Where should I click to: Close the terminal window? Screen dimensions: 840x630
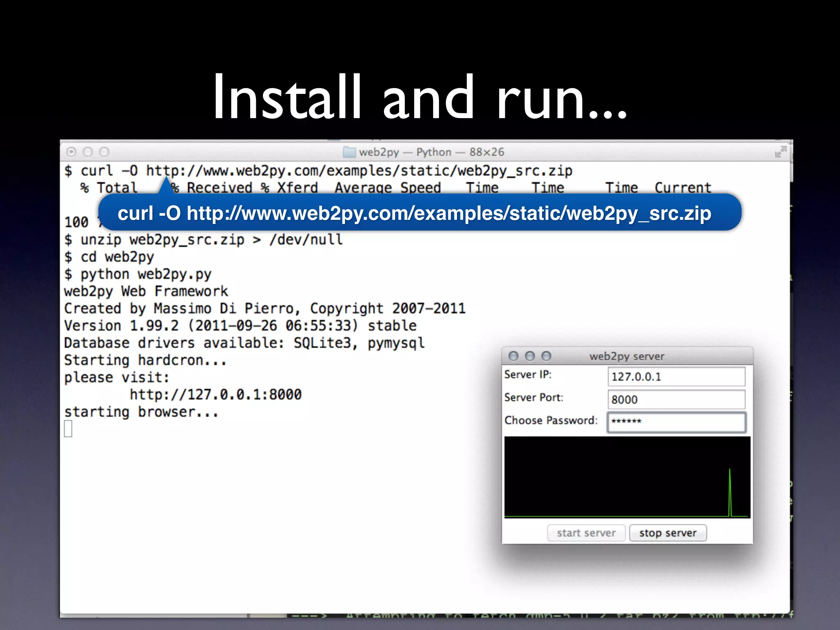tap(71, 152)
